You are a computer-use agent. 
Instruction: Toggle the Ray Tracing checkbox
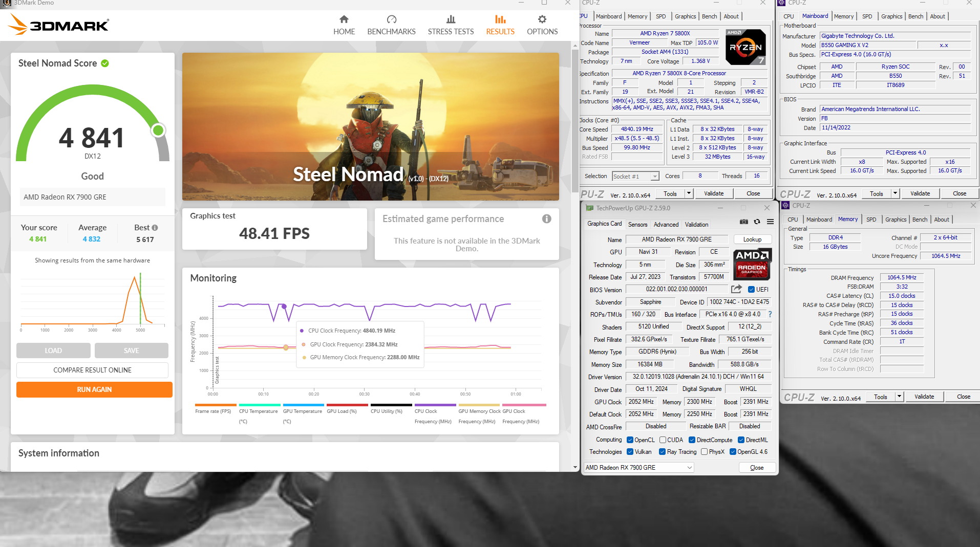click(662, 452)
